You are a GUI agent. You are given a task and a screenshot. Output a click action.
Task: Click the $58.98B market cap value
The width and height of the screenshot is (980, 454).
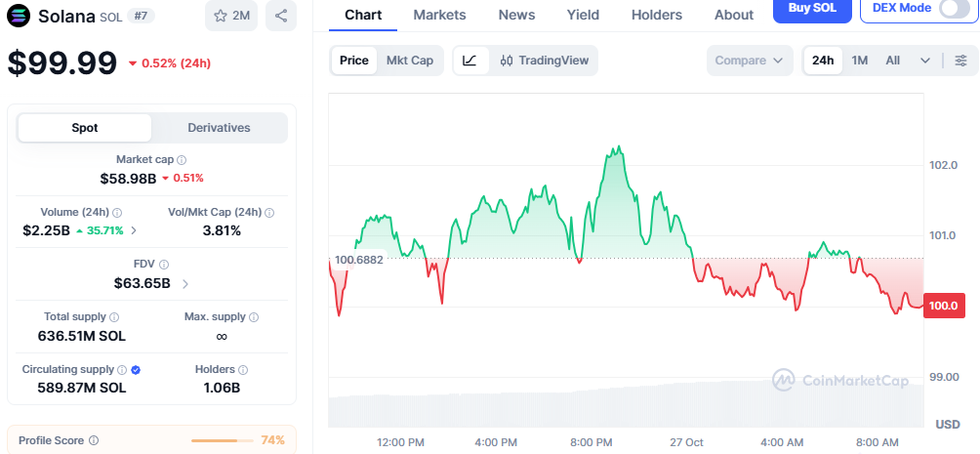click(128, 179)
